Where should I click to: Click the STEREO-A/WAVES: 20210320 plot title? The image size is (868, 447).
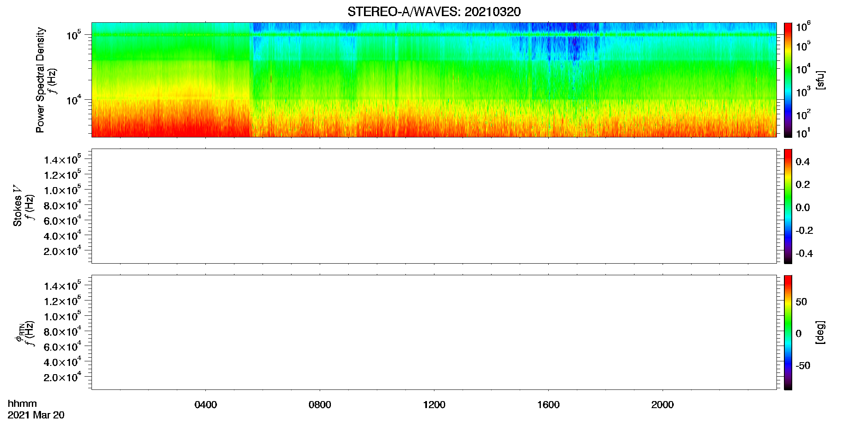(x=434, y=12)
